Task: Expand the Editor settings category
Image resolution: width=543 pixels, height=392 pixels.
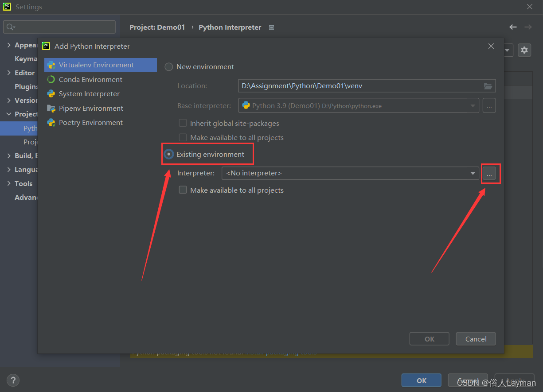Action: click(9, 73)
